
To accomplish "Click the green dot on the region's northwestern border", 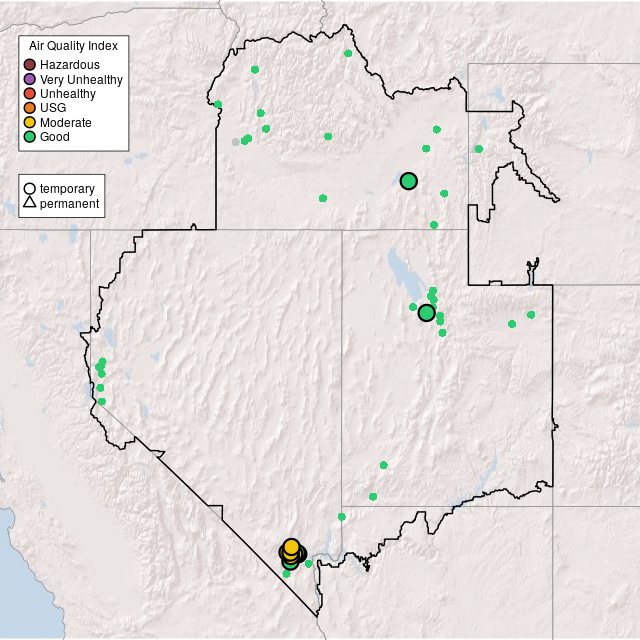I will pyautogui.click(x=218, y=104).
